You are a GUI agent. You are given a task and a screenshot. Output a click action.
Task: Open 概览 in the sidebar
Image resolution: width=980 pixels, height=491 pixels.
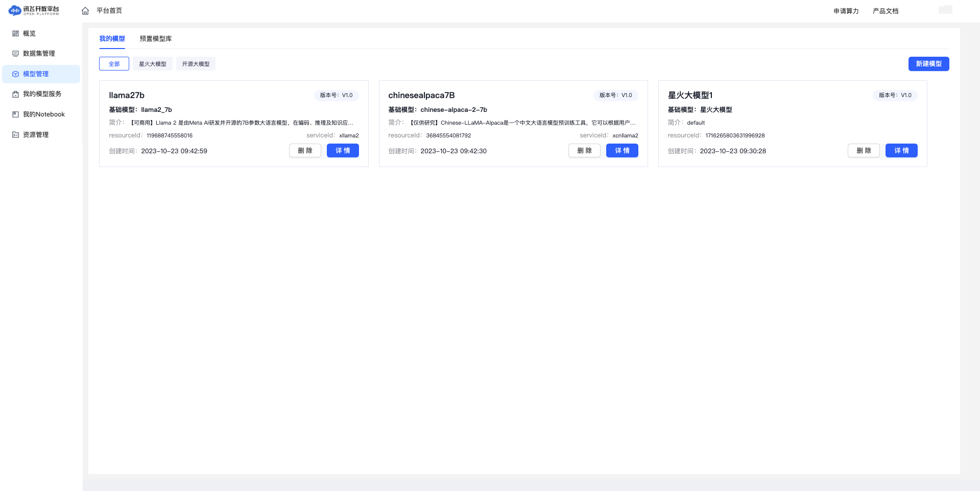[41, 33]
